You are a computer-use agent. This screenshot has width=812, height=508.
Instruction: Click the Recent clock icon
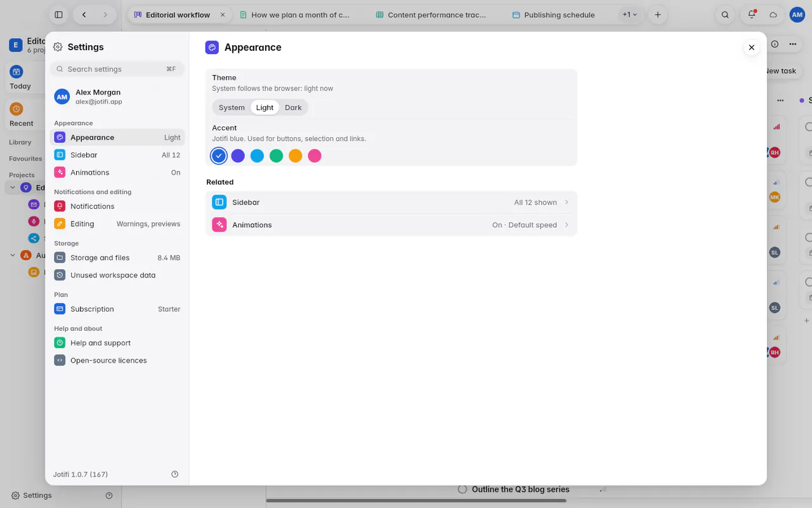pyautogui.click(x=16, y=109)
